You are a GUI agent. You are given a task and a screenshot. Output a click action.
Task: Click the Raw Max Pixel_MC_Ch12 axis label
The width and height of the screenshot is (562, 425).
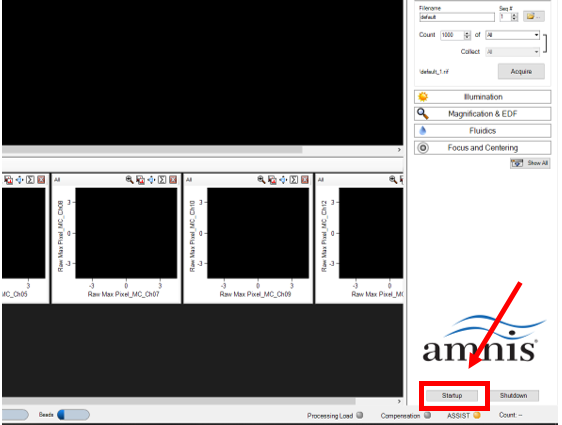point(324,236)
